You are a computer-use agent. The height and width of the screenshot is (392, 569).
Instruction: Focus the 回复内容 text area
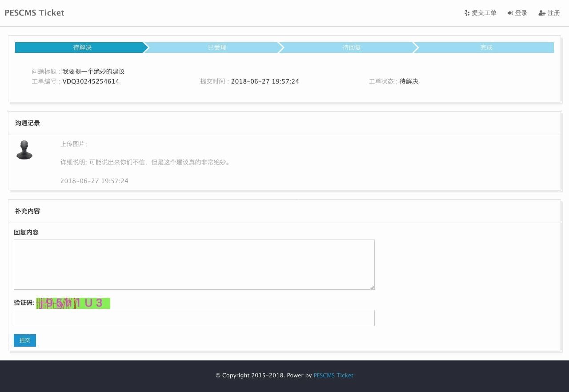coord(194,264)
